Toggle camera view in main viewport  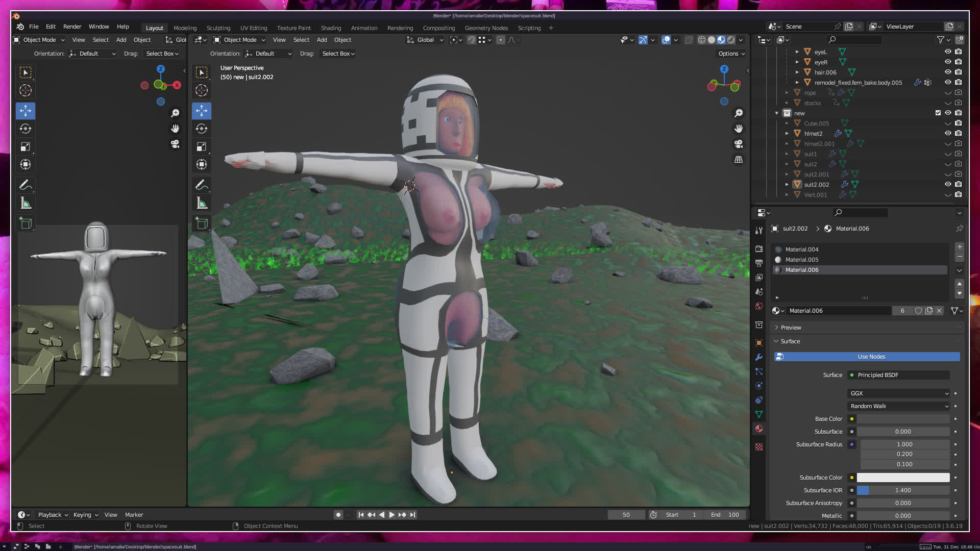[x=739, y=144]
